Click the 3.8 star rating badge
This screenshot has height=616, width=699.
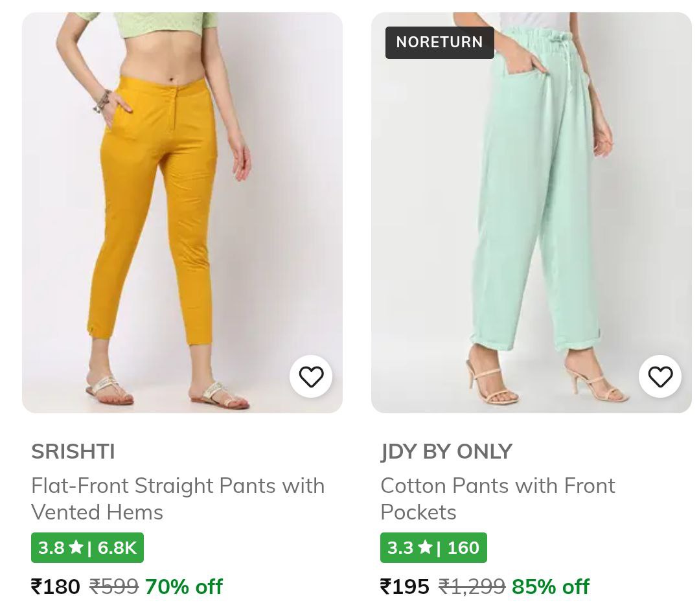point(87,548)
